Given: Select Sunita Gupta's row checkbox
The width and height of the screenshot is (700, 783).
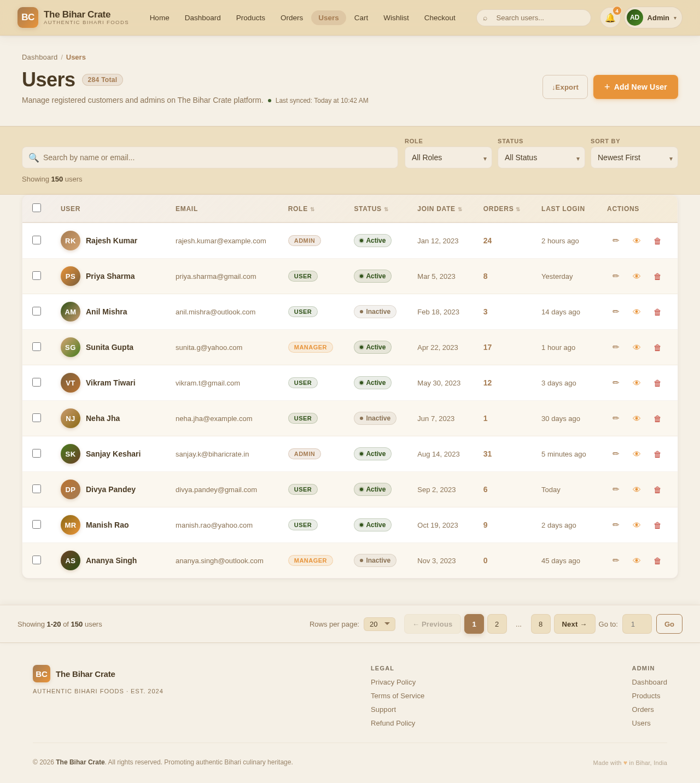Looking at the screenshot, I should tap(37, 347).
